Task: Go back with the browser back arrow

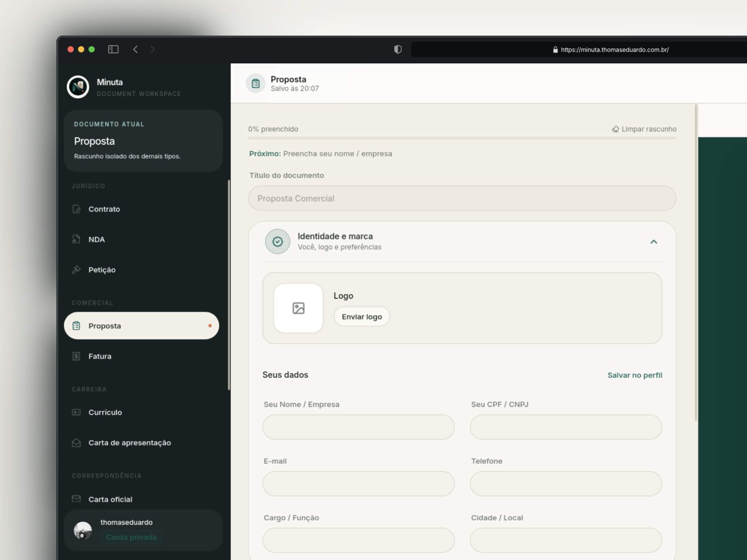Action: coord(135,49)
